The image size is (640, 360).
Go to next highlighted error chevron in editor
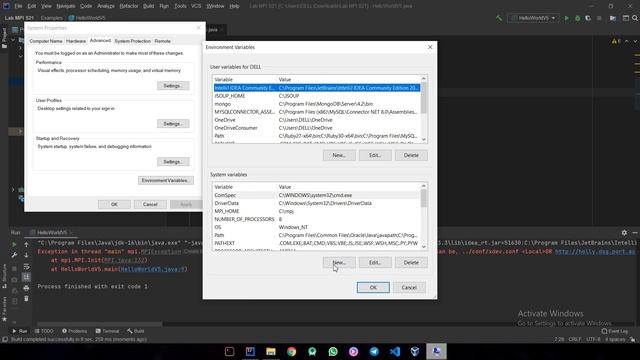click(635, 41)
